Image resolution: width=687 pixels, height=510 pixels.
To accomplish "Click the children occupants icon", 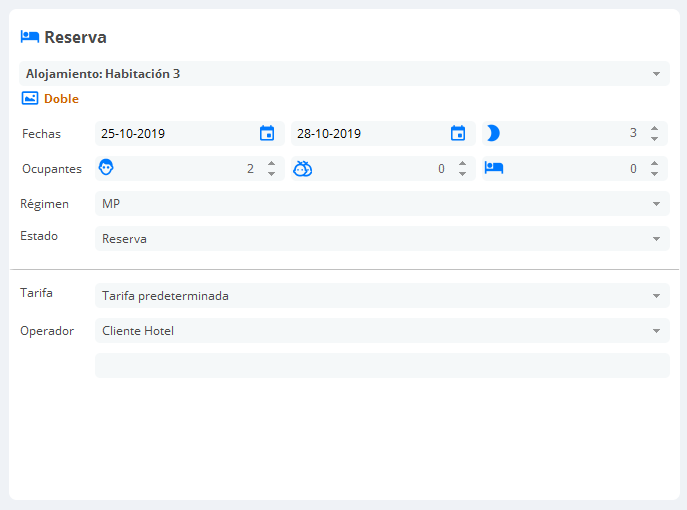I will pyautogui.click(x=302, y=169).
